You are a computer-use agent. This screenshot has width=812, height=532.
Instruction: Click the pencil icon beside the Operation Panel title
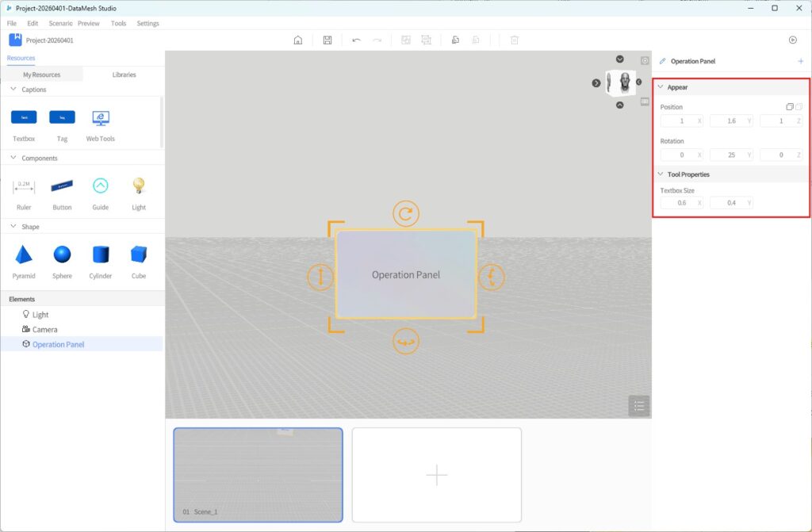[663, 61]
